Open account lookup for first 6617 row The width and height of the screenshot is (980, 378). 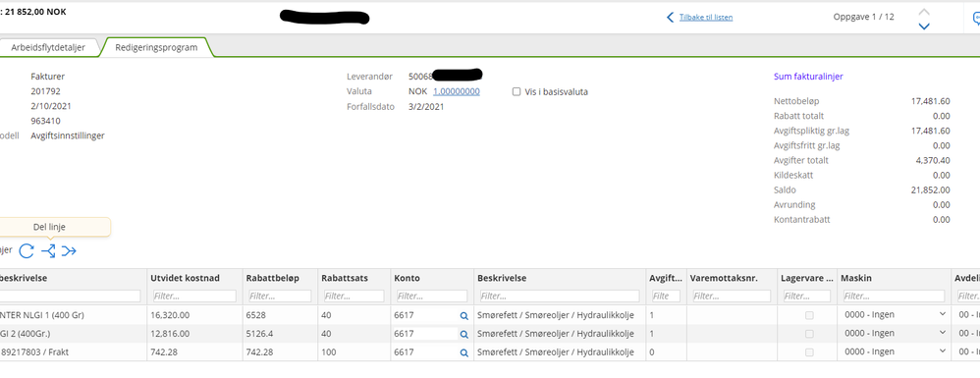[463, 316]
